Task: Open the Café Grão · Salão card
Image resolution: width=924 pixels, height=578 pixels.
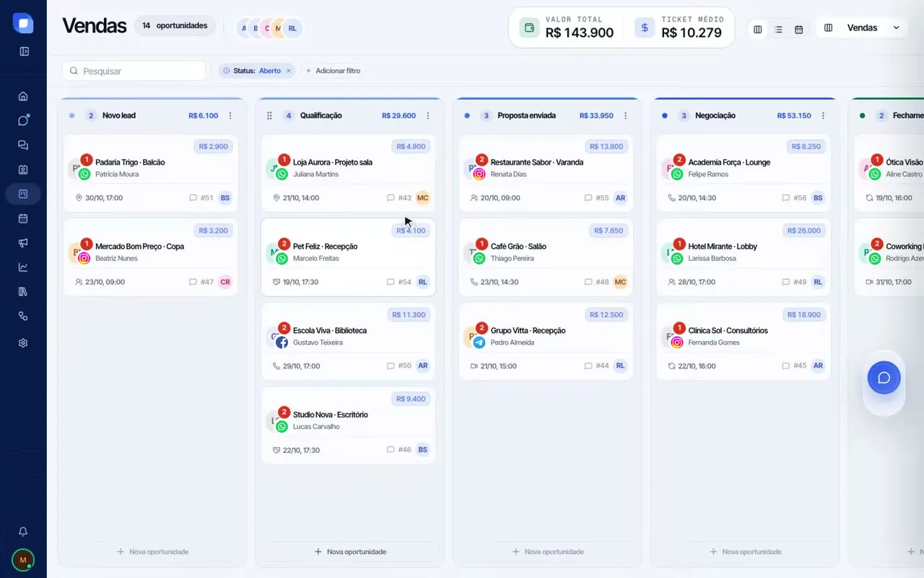Action: 546,257
